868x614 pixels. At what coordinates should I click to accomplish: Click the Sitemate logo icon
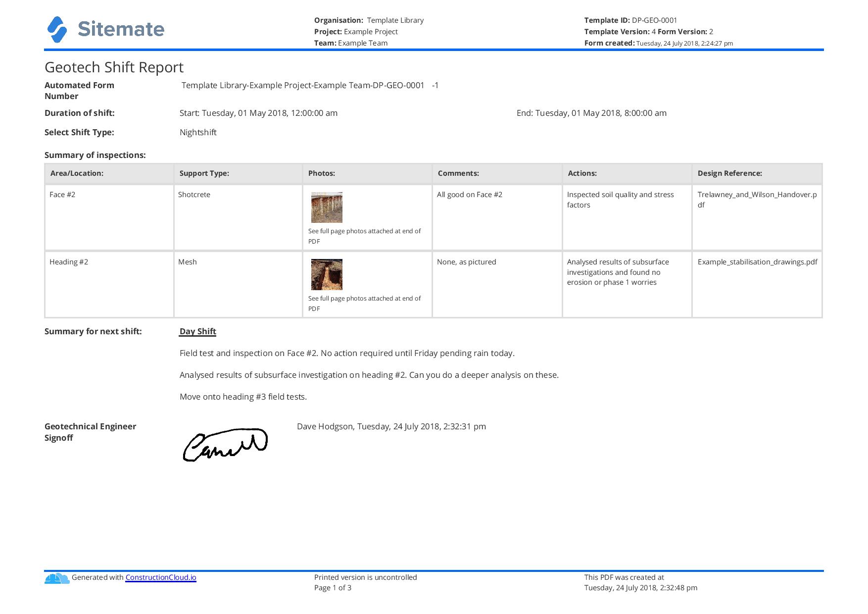(57, 30)
